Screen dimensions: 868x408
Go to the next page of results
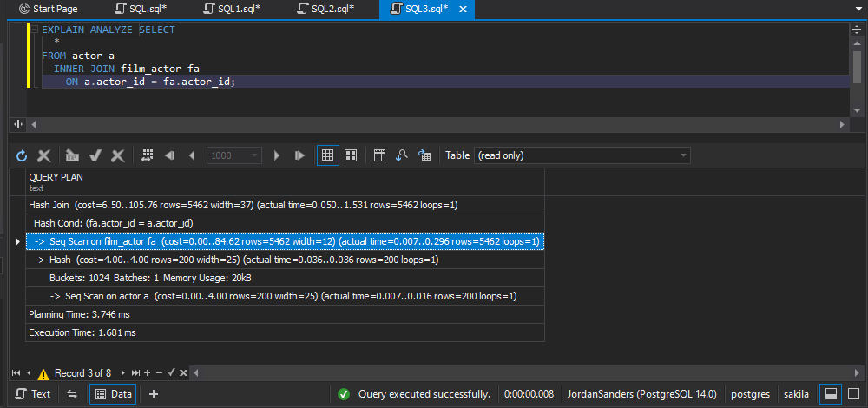click(x=277, y=155)
